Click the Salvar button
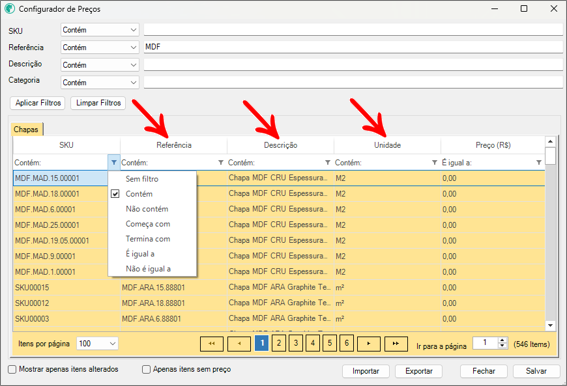The height and width of the screenshot is (386, 567). coord(536,371)
